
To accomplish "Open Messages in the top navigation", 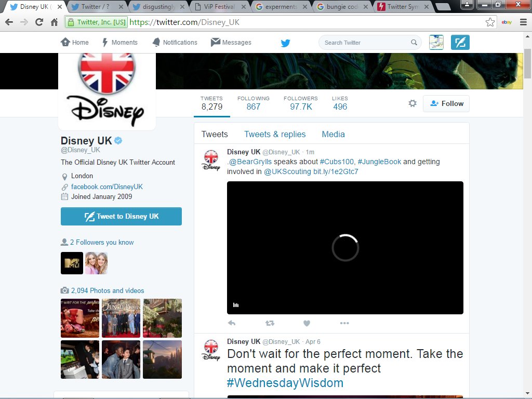I will coord(231,43).
